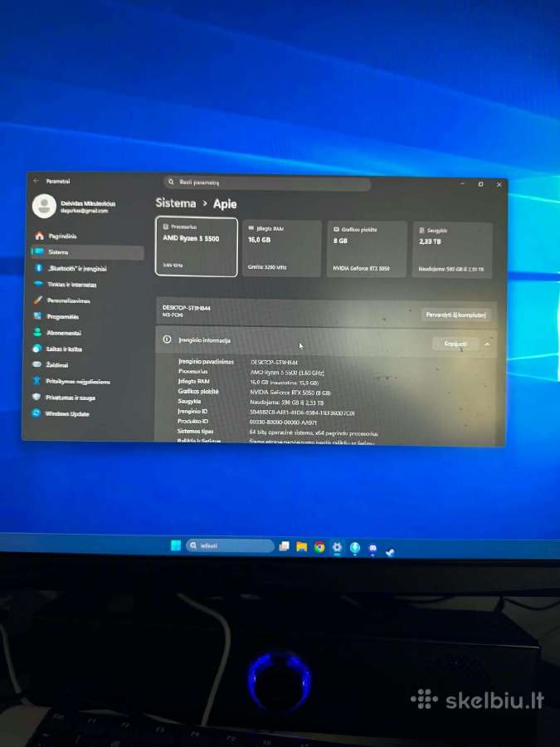Click the Laikas ir kalba globe icon

point(37,349)
